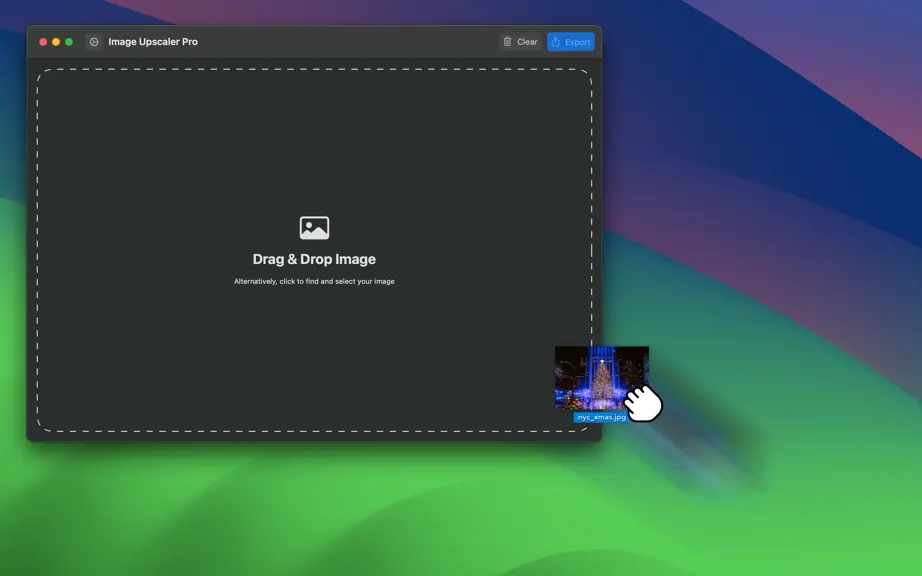Zoom window with the green button
This screenshot has height=576, width=922.
coord(69,42)
